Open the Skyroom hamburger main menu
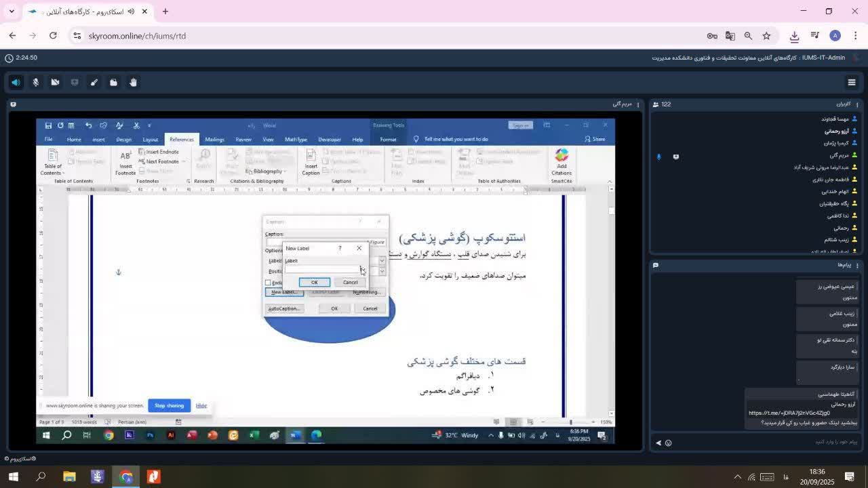This screenshot has width=868, height=488. click(852, 82)
